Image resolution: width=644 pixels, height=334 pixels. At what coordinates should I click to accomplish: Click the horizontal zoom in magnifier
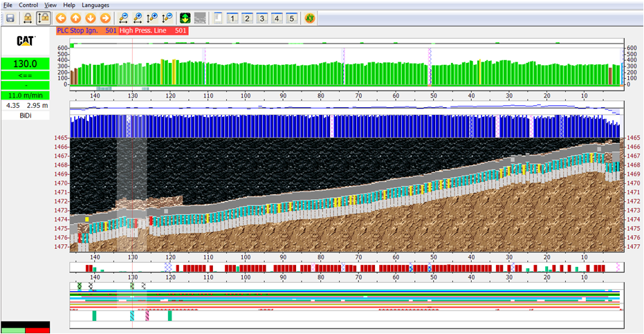pos(138,18)
